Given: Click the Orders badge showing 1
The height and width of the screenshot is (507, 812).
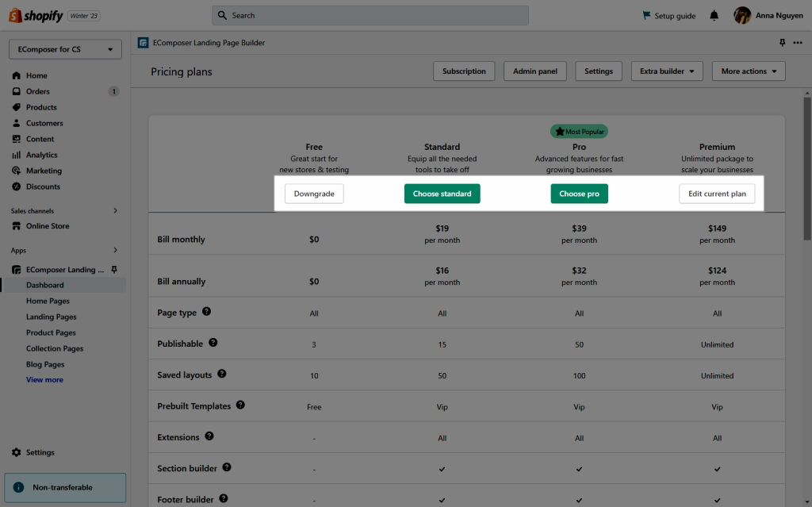Looking at the screenshot, I should click(x=114, y=91).
